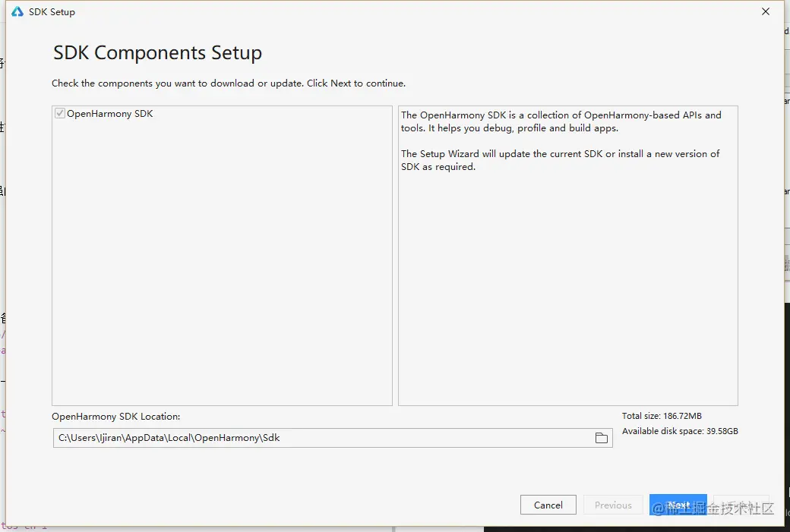
Task: Click the 'collection of OpenHarmony-based APIs' description
Action: pos(561,121)
